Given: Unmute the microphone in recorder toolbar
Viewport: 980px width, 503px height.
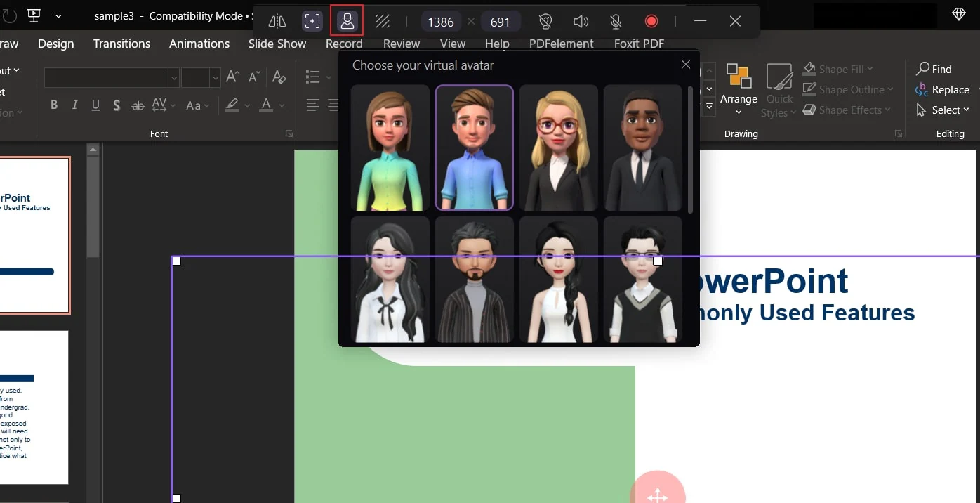Looking at the screenshot, I should (x=616, y=21).
